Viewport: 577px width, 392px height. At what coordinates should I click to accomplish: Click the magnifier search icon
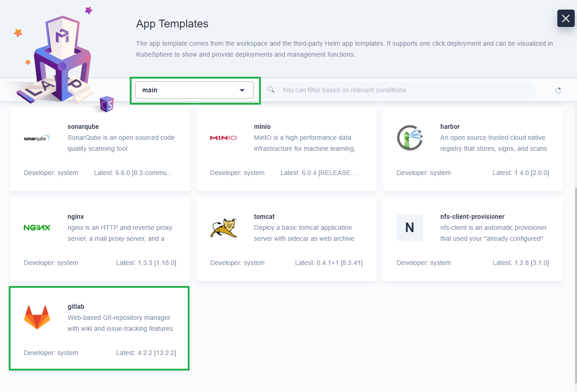(271, 90)
